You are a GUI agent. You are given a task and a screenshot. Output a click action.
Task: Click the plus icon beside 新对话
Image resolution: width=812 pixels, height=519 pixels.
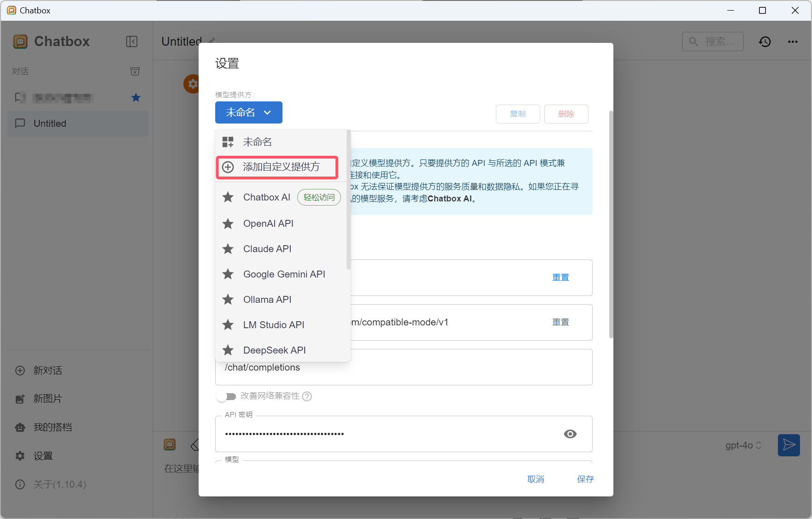coord(20,371)
